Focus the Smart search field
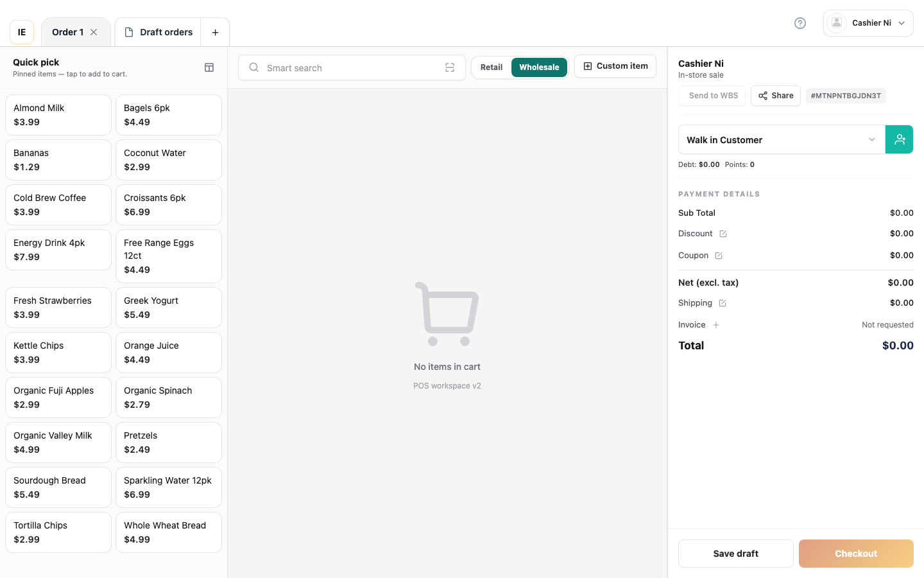Screen dimensions: 924x578 pyautogui.click(x=352, y=67)
